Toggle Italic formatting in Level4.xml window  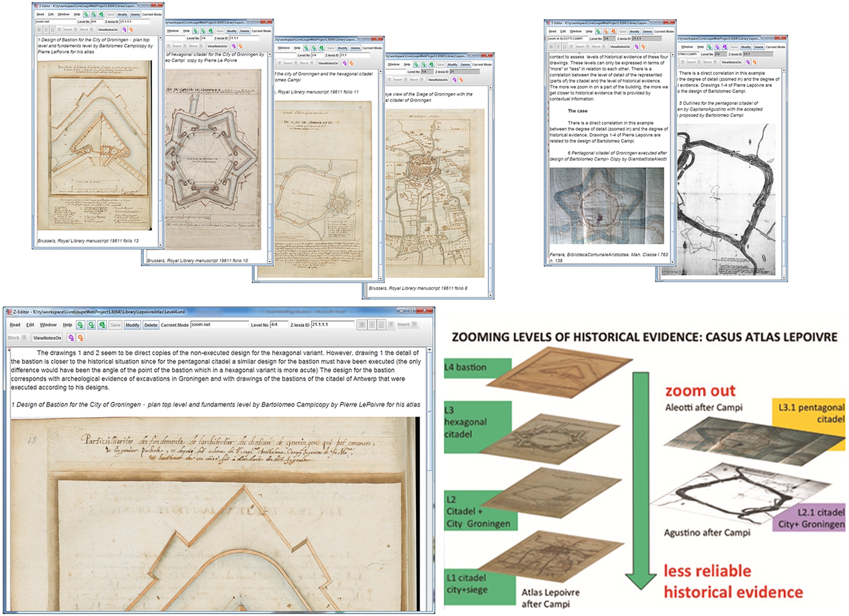tap(371, 325)
